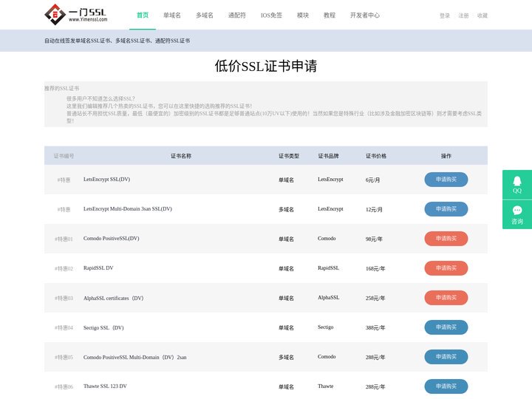Click the #特惠01 certificate number
The image size is (532, 399).
[64, 239]
